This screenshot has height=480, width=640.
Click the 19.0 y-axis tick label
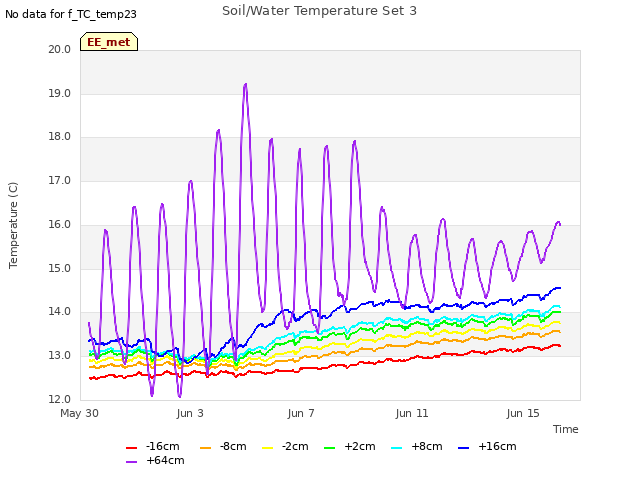[60, 93]
